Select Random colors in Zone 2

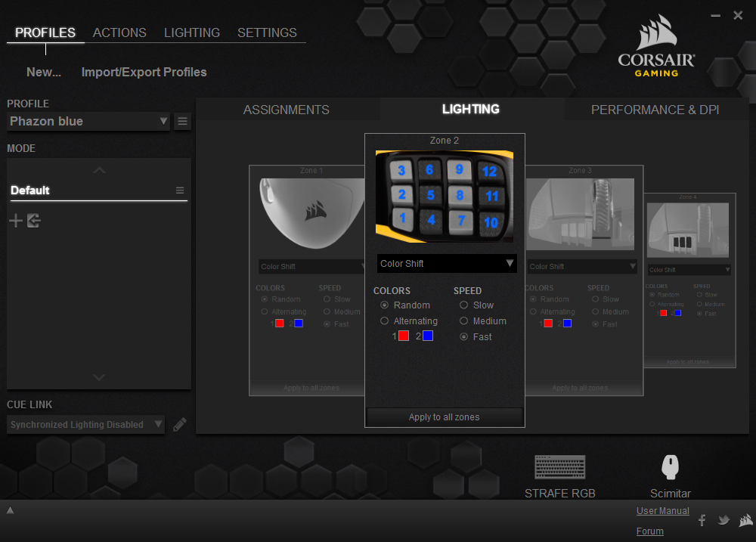click(x=384, y=305)
